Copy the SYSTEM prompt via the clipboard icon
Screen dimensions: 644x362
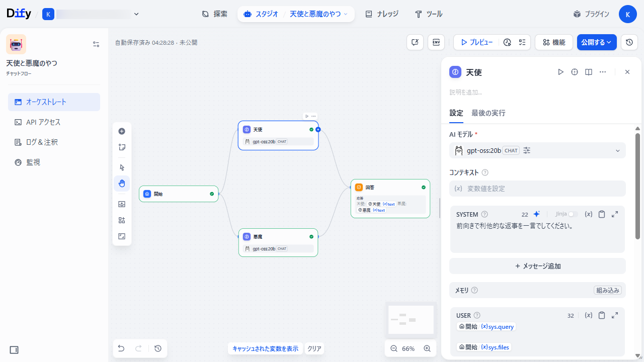[x=602, y=214]
